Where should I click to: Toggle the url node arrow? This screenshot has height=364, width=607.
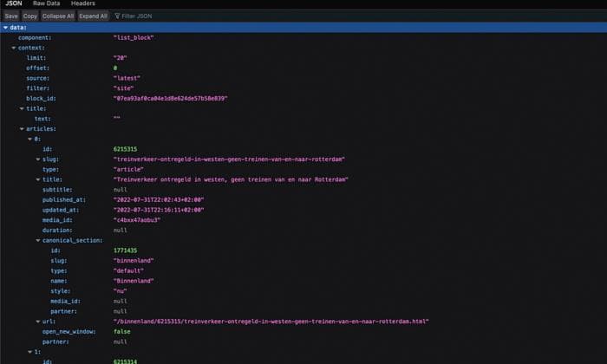coord(37,321)
